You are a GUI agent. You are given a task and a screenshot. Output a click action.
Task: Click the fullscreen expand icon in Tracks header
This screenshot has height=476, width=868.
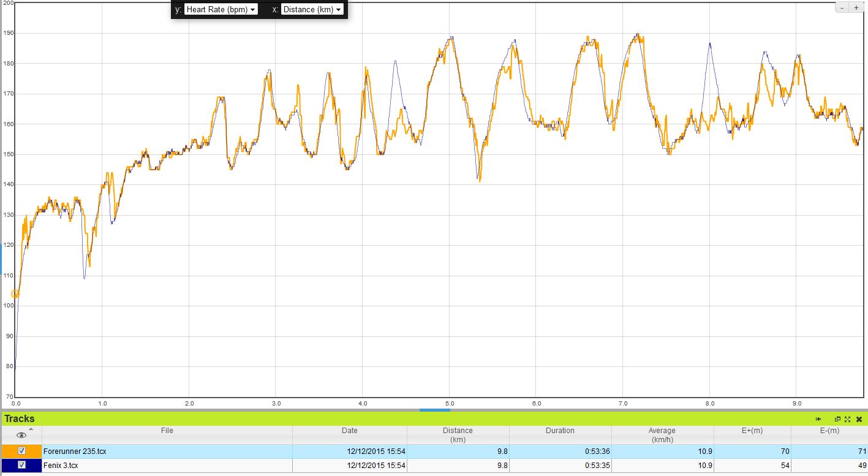pos(847,419)
